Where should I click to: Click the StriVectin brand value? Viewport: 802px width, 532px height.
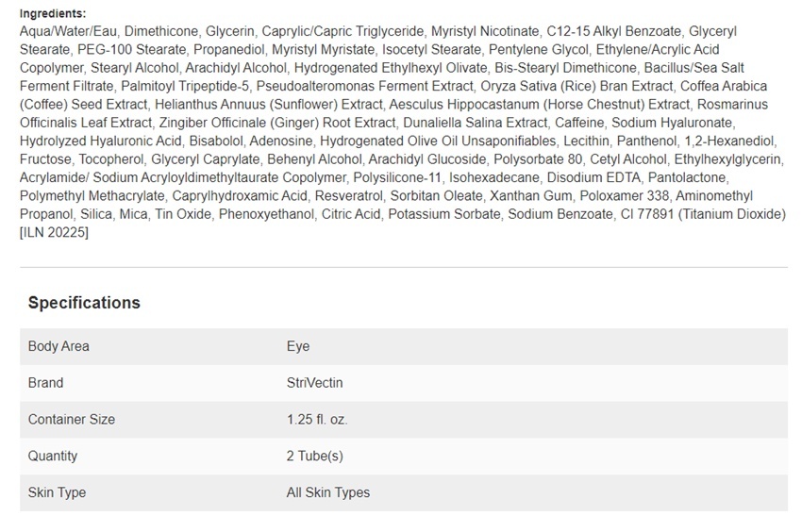(x=314, y=383)
